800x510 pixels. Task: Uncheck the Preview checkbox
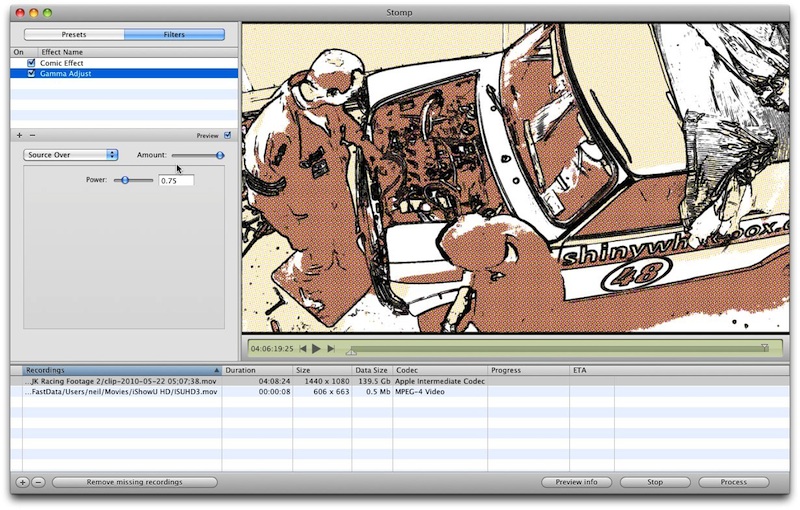[x=228, y=135]
